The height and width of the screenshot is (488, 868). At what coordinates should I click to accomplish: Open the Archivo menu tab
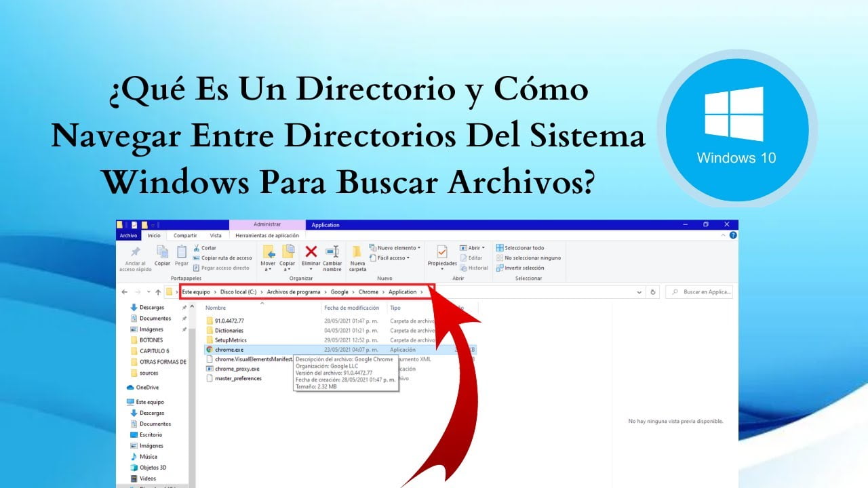pyautogui.click(x=128, y=235)
